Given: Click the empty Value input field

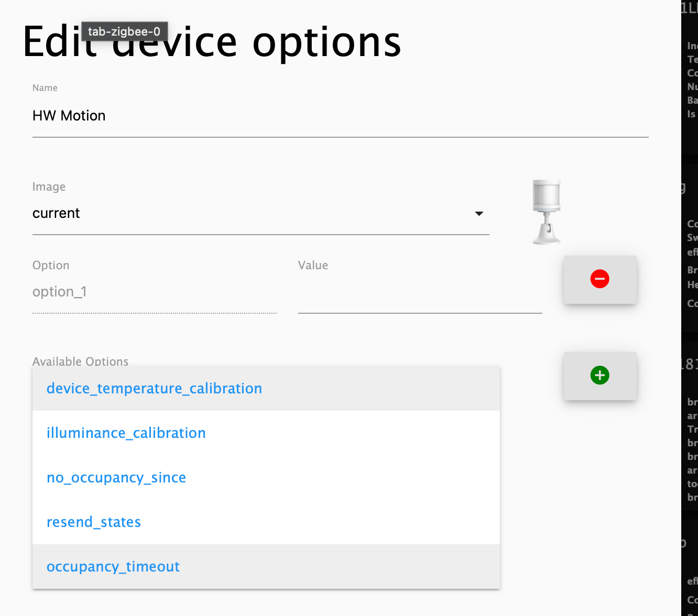Looking at the screenshot, I should tap(419, 292).
